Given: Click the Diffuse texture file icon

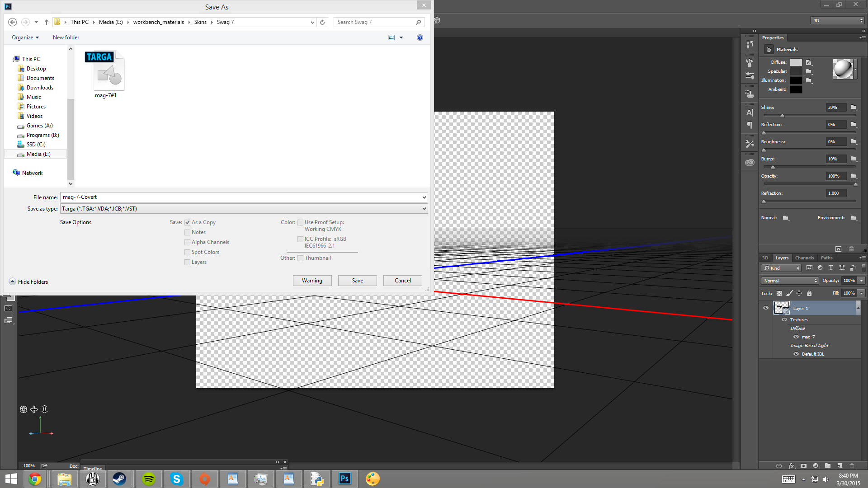Looking at the screenshot, I should [809, 62].
